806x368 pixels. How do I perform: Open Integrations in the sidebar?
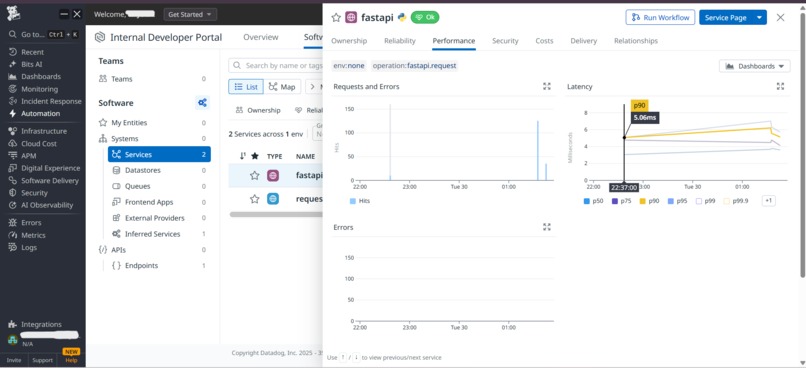pos(41,324)
